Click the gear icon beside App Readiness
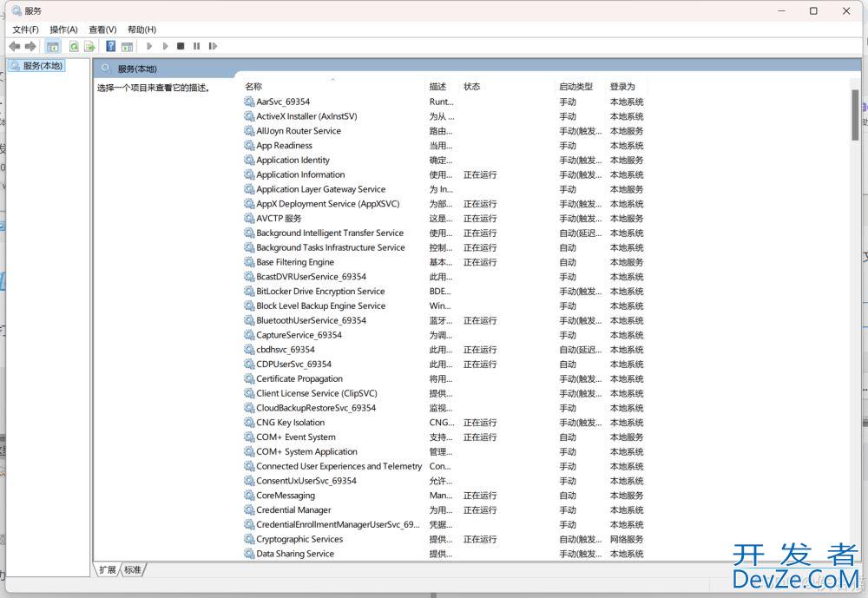Screen dimensions: 868x598 coord(249,145)
